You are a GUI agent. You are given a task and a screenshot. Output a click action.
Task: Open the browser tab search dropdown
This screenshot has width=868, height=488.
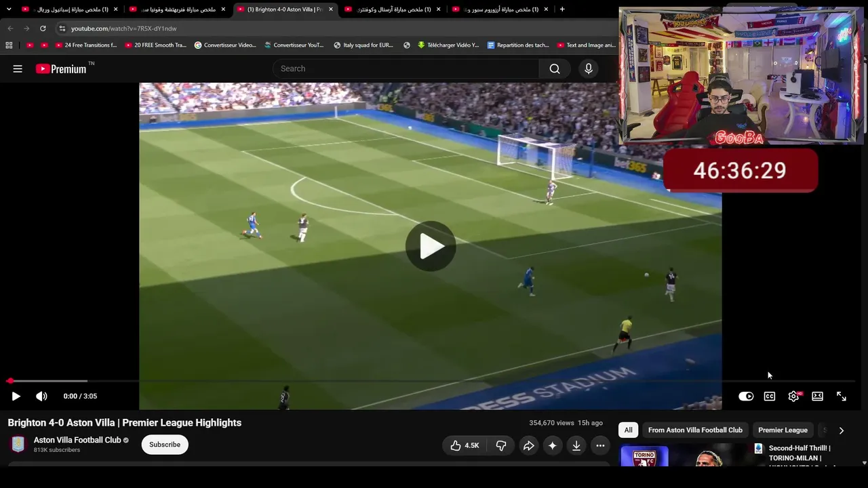click(9, 9)
